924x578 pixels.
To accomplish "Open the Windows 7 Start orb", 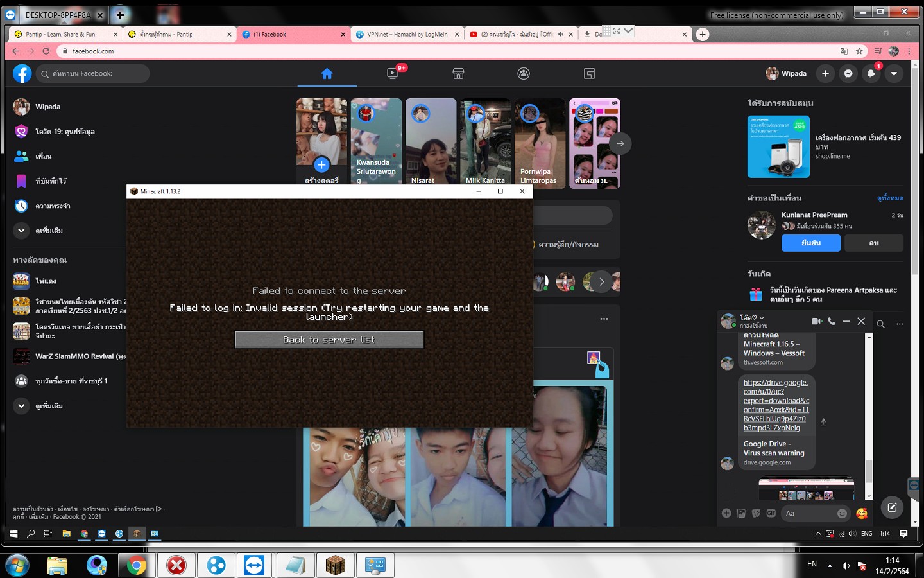I will 17,565.
